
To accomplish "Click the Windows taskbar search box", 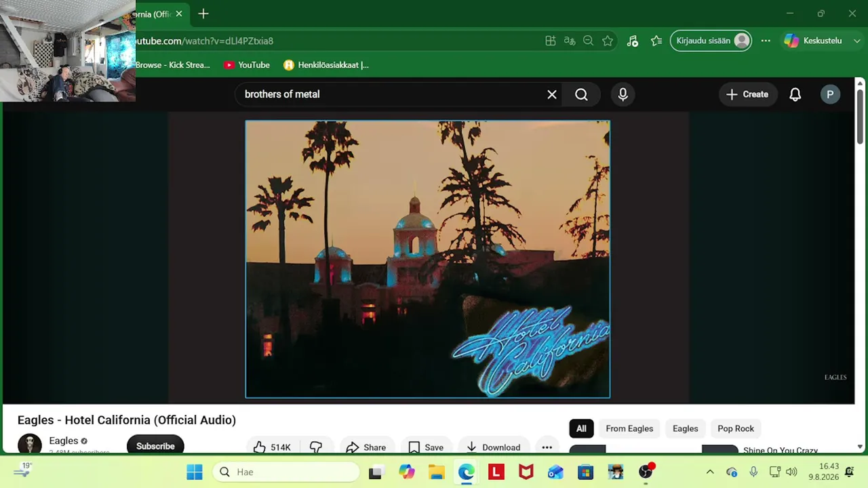I will click(x=285, y=472).
